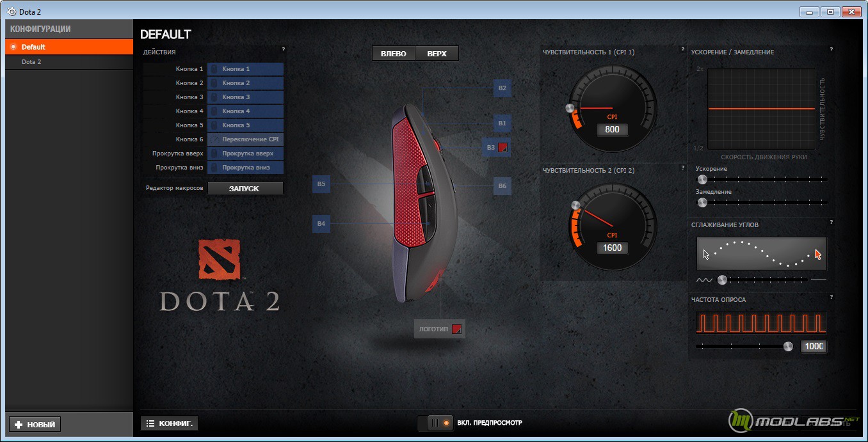Expand the Прокрутка вниз action dropdown
The width and height of the screenshot is (868, 442).
tap(245, 168)
